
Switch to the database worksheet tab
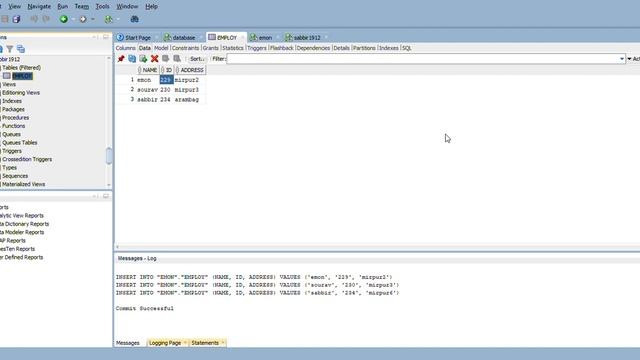pos(184,38)
